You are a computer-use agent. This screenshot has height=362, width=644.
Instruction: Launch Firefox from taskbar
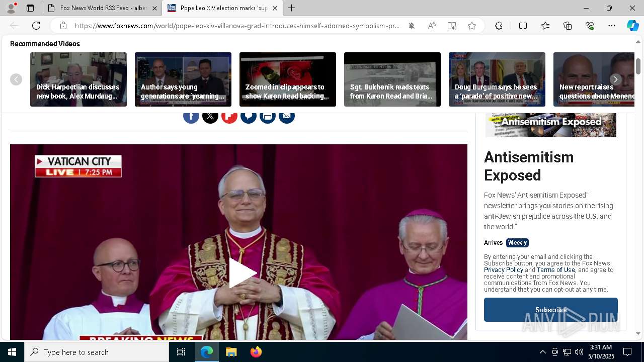point(256,352)
